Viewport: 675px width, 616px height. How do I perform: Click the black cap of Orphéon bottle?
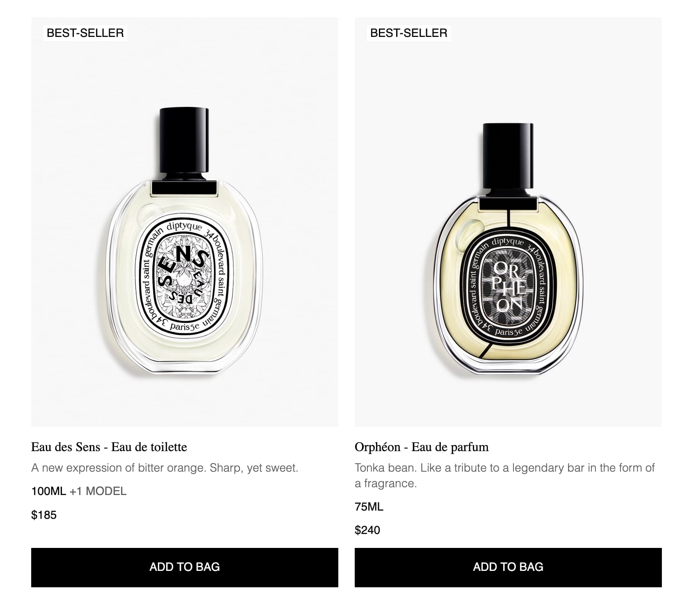tap(508, 157)
